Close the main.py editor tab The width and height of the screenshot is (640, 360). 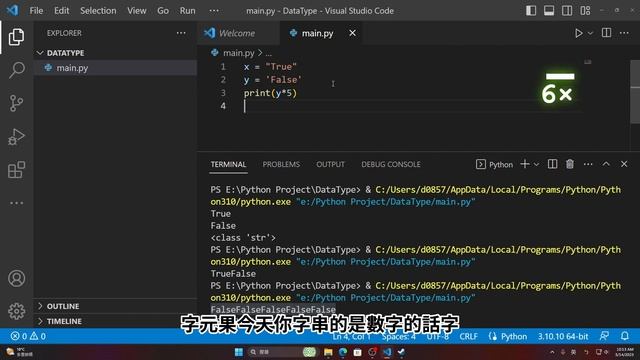pyautogui.click(x=352, y=33)
